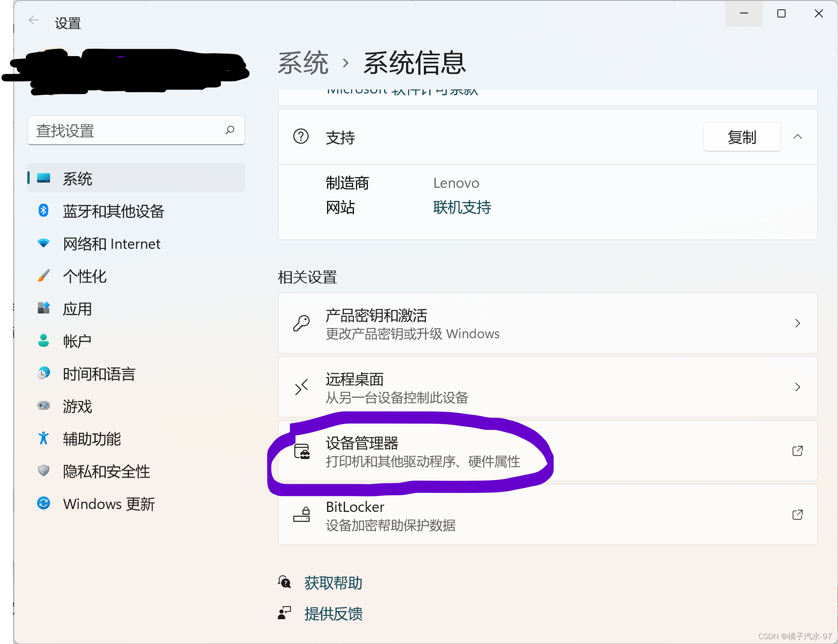This screenshot has height=644, width=838.
Task: Click the Bluetooth icon in sidebar
Action: [43, 211]
